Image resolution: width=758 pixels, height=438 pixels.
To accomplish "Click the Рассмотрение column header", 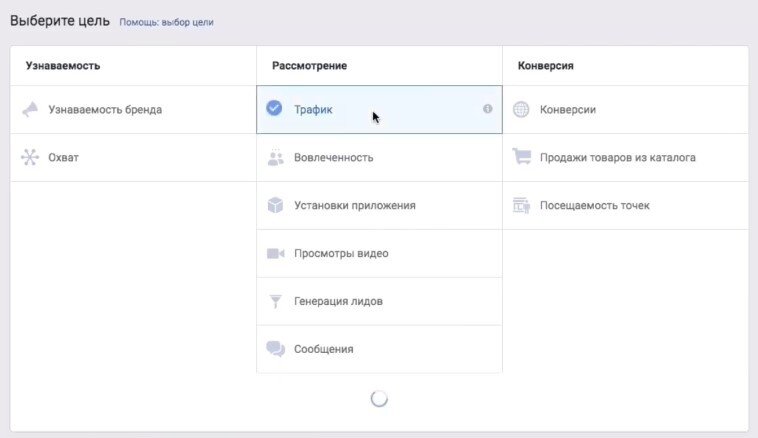I will [309, 66].
